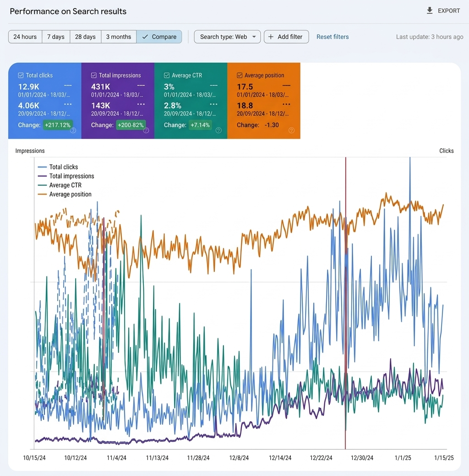This screenshot has width=469, height=476.
Task: Click the Add filter button
Action: [x=286, y=37]
